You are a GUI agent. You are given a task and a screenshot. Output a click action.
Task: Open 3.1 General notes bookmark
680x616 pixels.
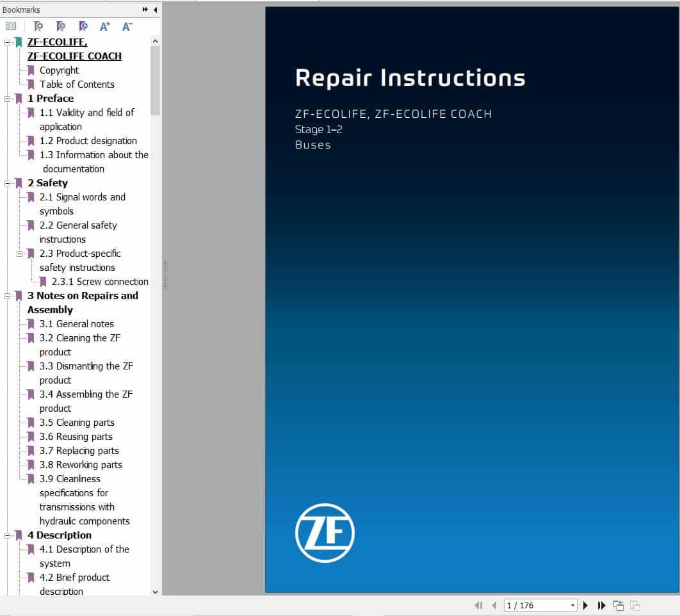tap(77, 323)
